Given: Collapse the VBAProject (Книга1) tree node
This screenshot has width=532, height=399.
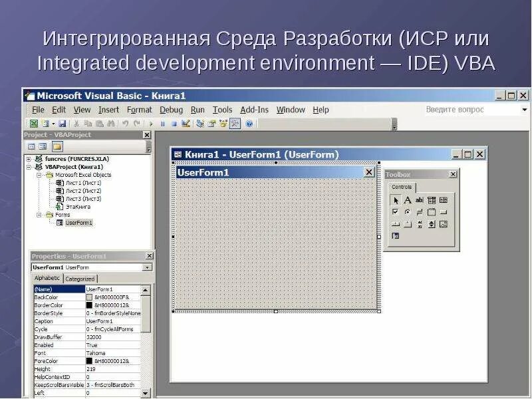Looking at the screenshot, I should 29,167.
